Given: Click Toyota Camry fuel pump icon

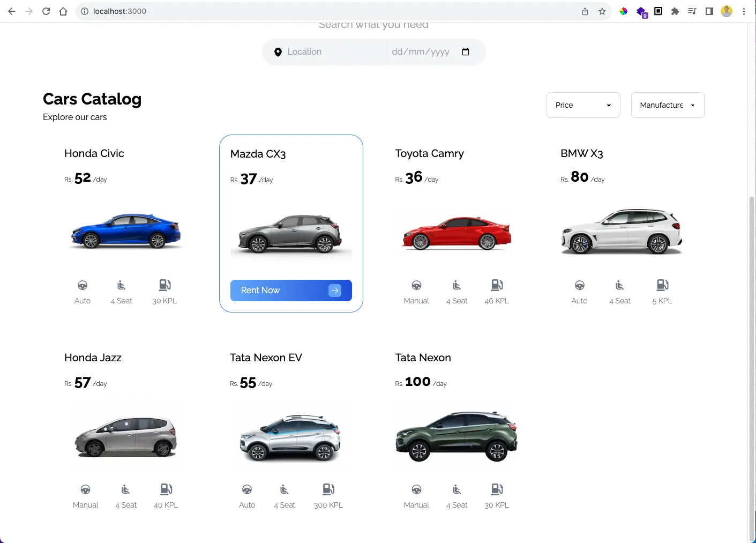Looking at the screenshot, I should [497, 285].
